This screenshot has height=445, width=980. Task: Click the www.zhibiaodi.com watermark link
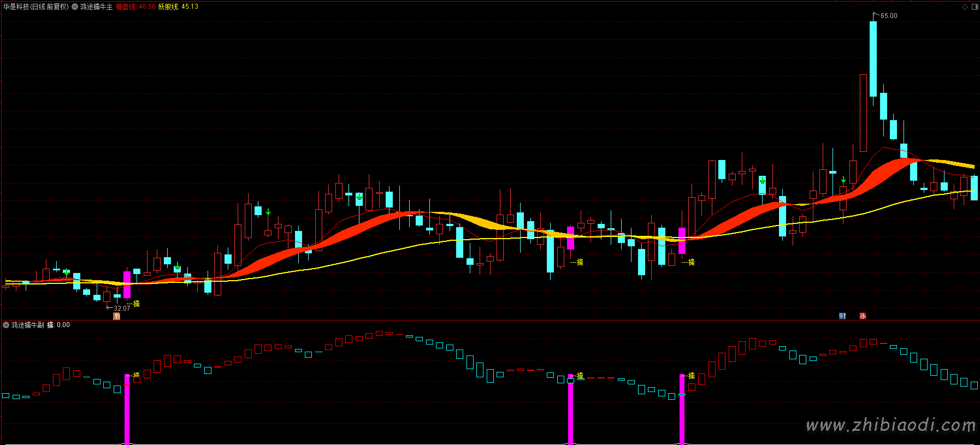[891, 425]
